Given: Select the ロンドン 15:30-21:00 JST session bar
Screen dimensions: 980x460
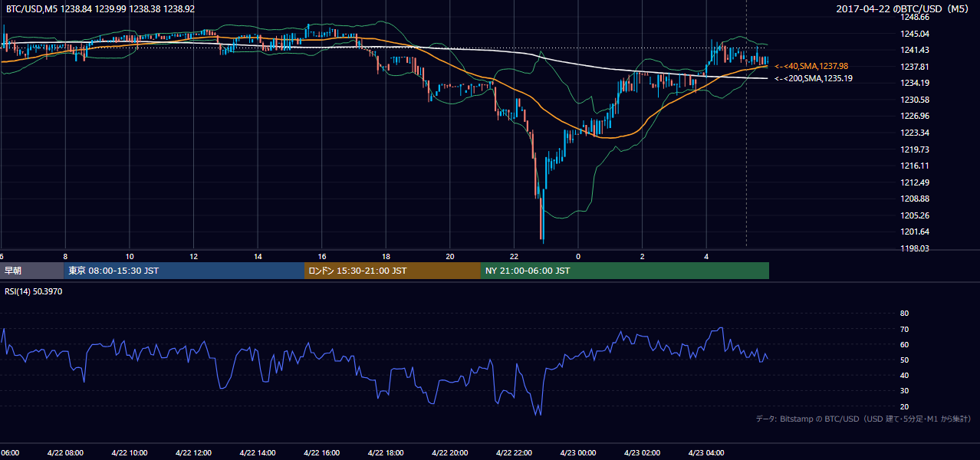Looking at the screenshot, I should 393,271.
